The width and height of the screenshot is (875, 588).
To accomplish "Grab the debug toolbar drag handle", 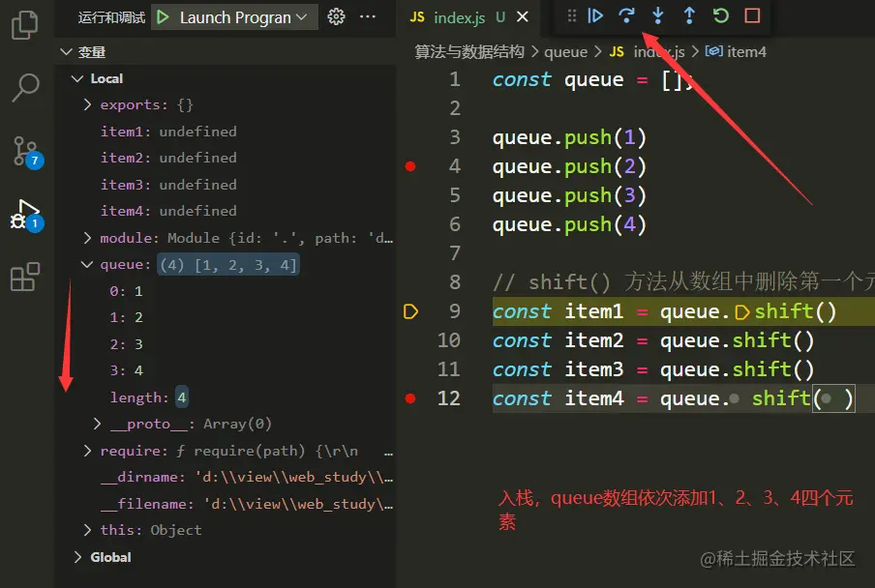I will (571, 15).
